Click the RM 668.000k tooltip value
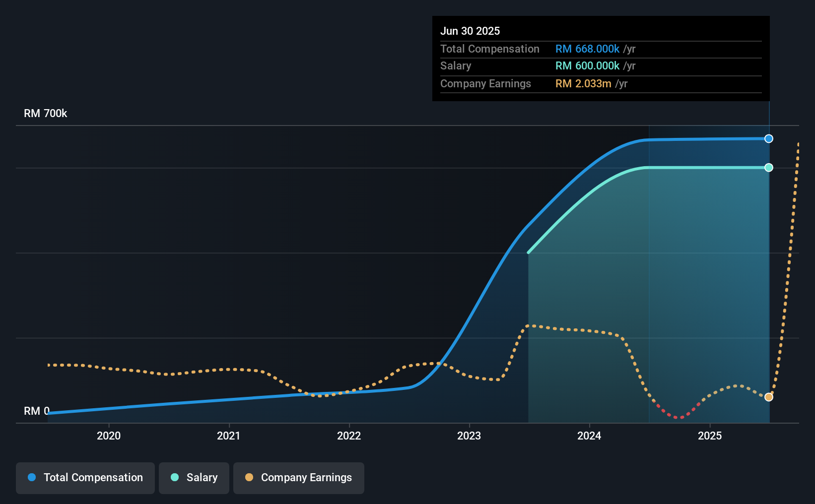815x504 pixels. tap(587, 49)
